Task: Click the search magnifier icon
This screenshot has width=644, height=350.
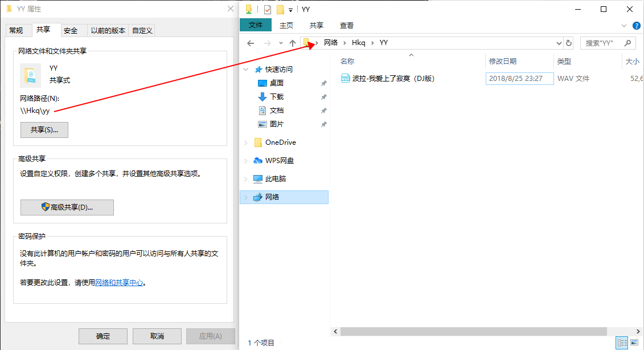Action: click(627, 43)
